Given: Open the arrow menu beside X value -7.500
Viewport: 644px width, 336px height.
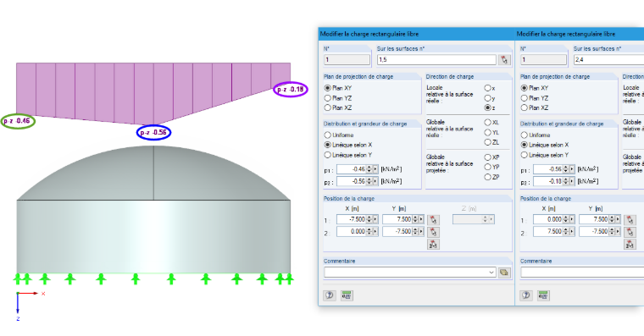Looking at the screenshot, I should pyautogui.click(x=375, y=219).
